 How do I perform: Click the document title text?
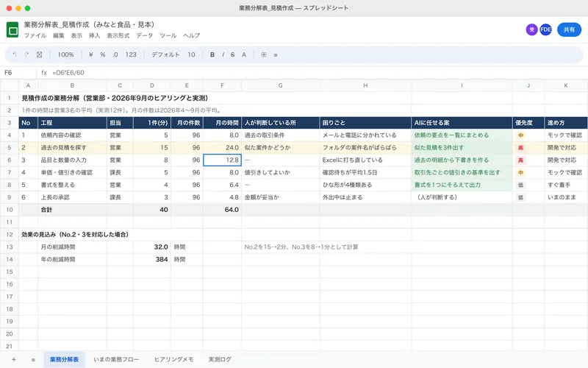(89, 25)
